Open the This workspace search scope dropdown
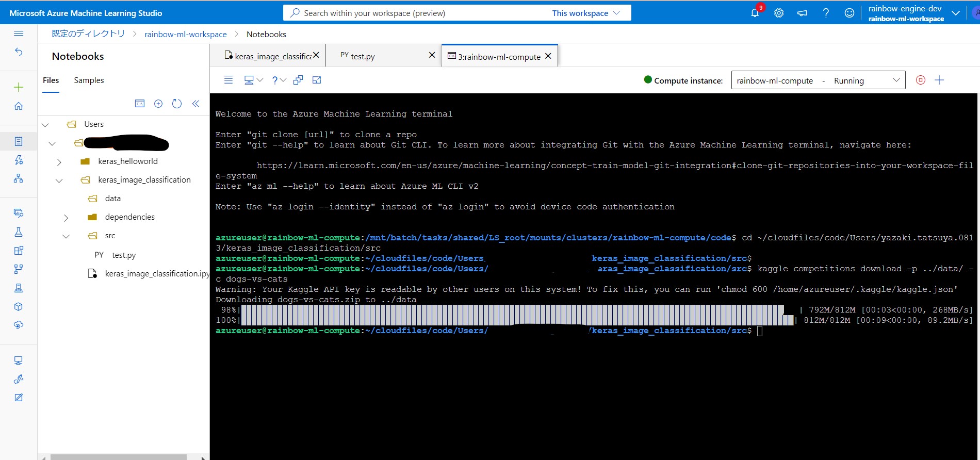 tap(585, 13)
